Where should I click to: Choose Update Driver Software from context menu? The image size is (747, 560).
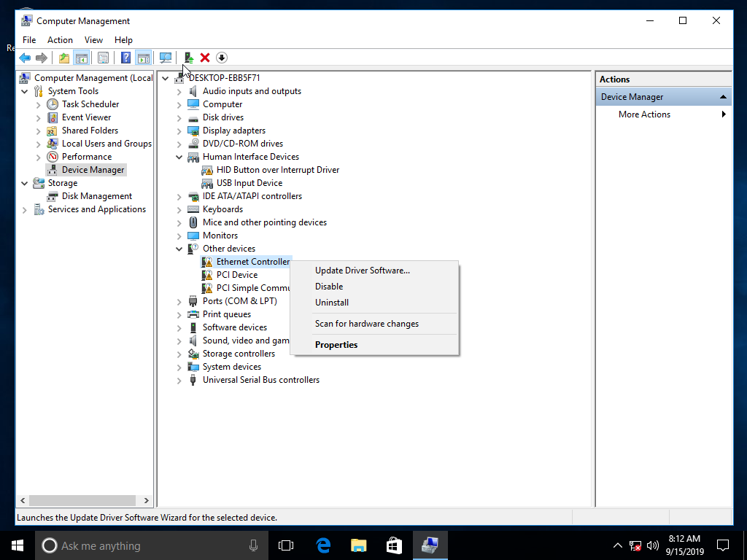pyautogui.click(x=362, y=271)
